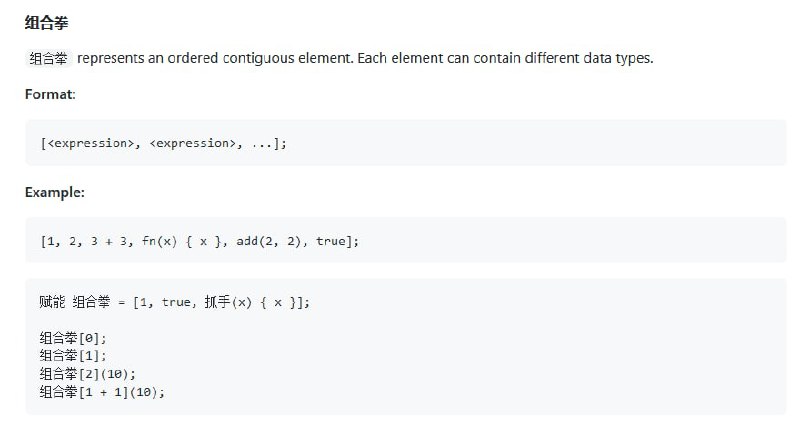The height and width of the screenshot is (425, 800).
Task: Click the inline 组合拳 code badge
Action: [48, 59]
